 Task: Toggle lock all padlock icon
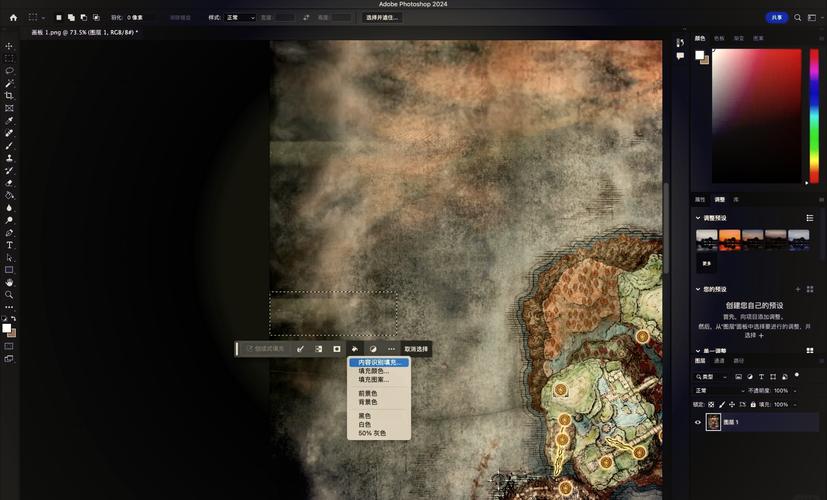pyautogui.click(x=753, y=405)
